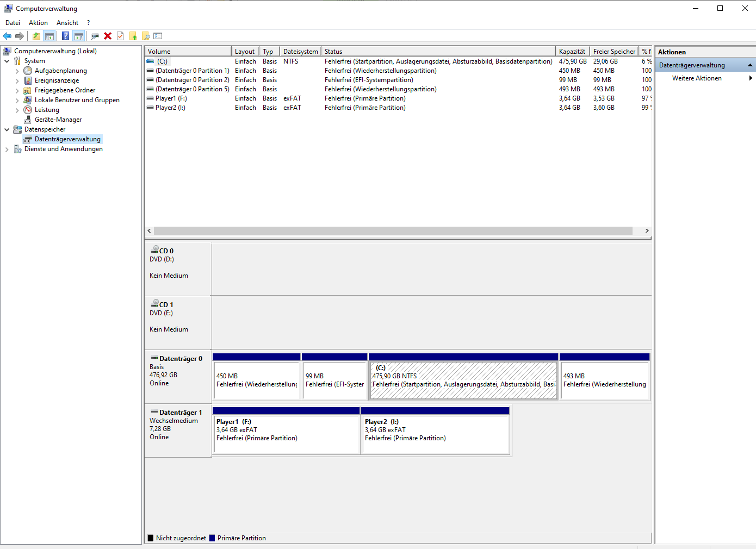The image size is (756, 549).
Task: Collapse the Datenspeicher node
Action: click(7, 129)
